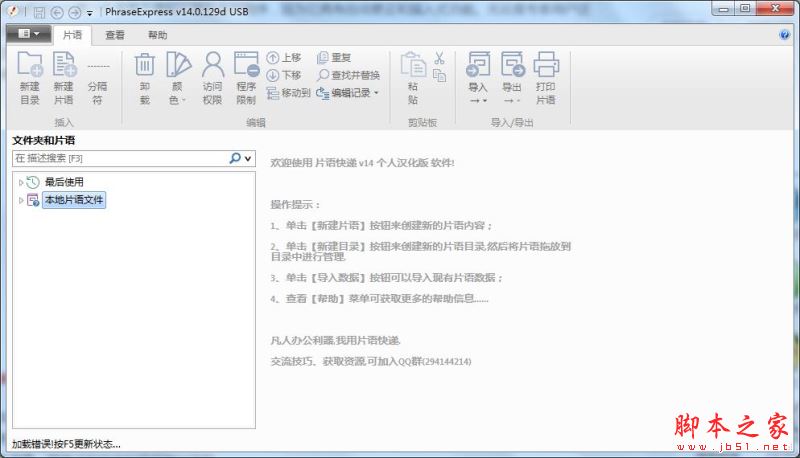The height and width of the screenshot is (458, 800).
Task: Select 本地片语文件 in the tree
Action: (74, 200)
